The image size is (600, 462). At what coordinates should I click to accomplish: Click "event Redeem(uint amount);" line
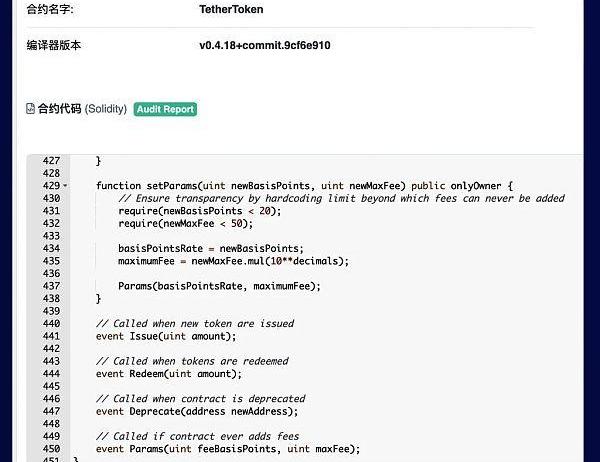(x=169, y=374)
